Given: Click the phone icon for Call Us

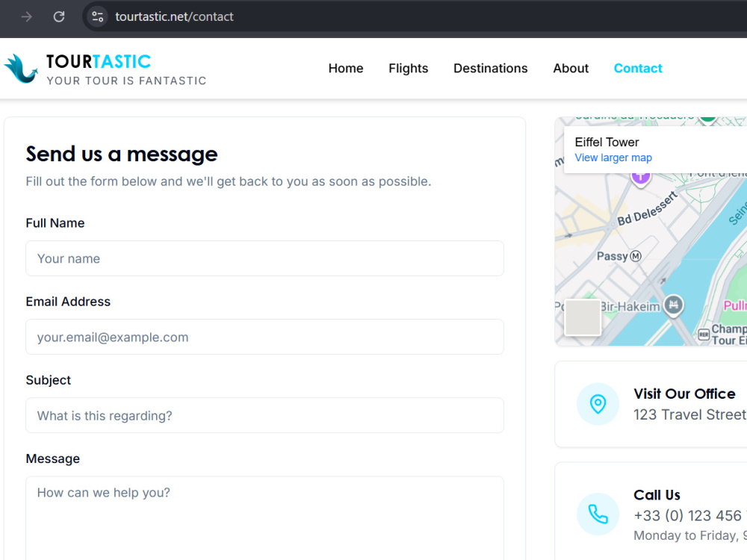Looking at the screenshot, I should pyautogui.click(x=598, y=514).
